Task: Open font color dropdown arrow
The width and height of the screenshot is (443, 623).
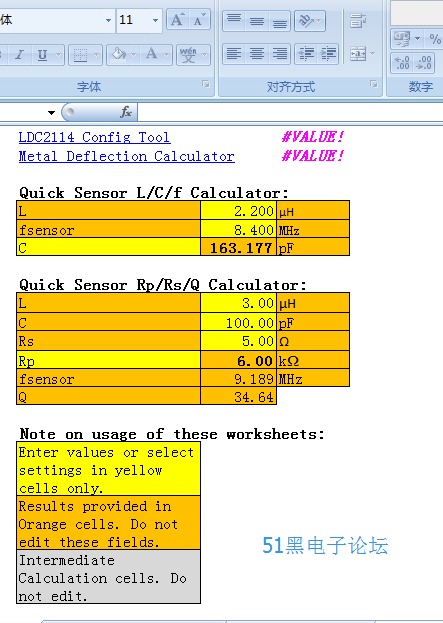Action: 167,54
